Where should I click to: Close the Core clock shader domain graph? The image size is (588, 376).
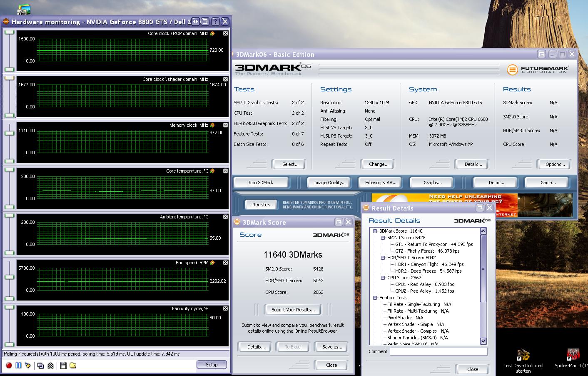click(x=225, y=79)
